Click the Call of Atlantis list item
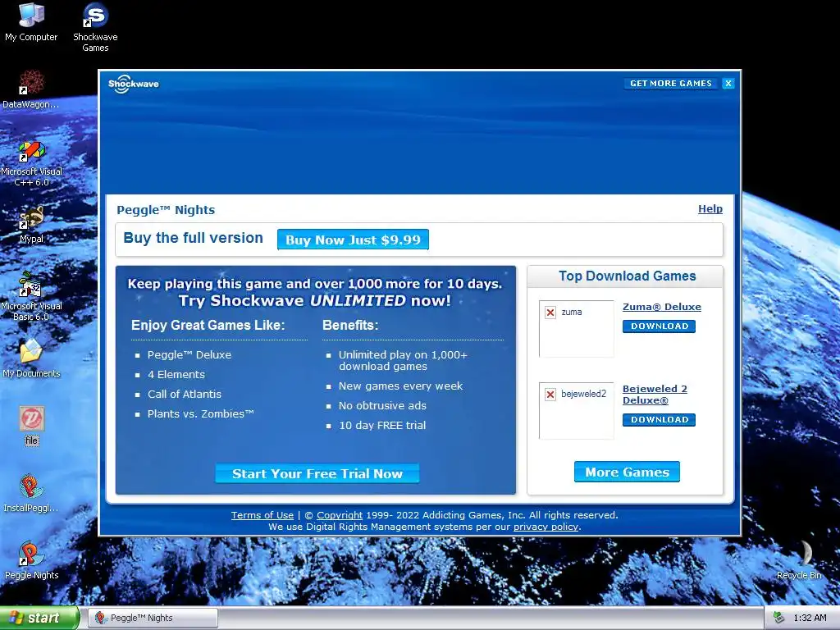 (185, 395)
